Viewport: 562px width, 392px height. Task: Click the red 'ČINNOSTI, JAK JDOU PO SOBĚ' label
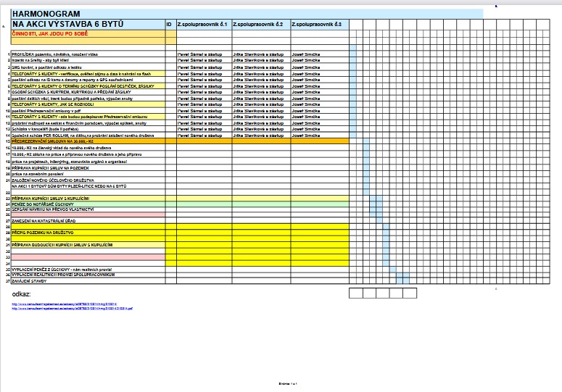[x=50, y=33]
